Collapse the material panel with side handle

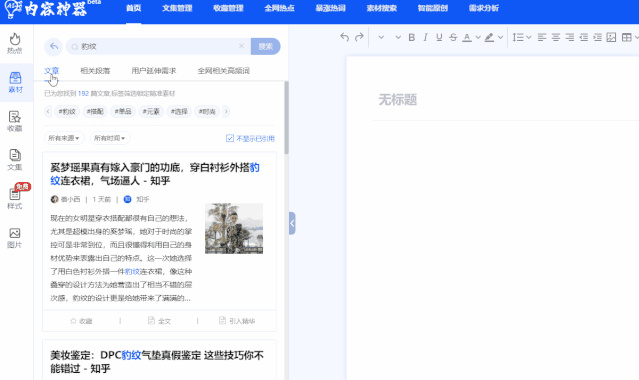tap(292, 223)
